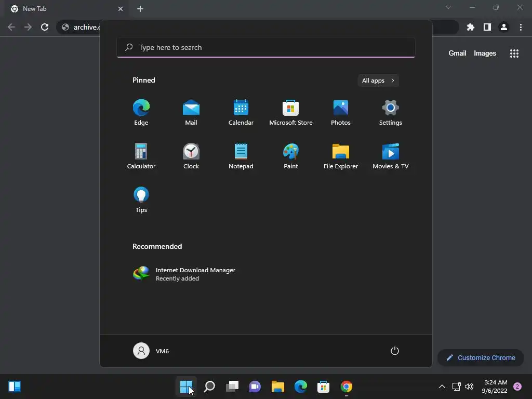
Task: Show hidden system tray icons
Action: (x=442, y=387)
